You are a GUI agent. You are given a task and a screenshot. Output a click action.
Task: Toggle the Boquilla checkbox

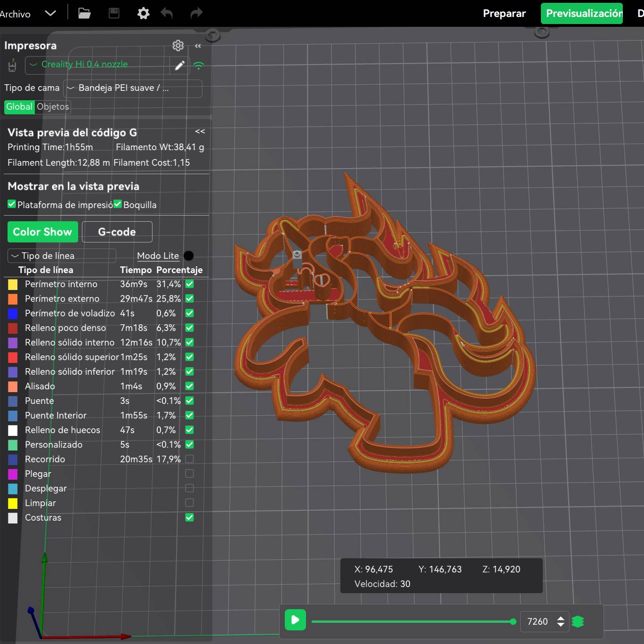(118, 204)
